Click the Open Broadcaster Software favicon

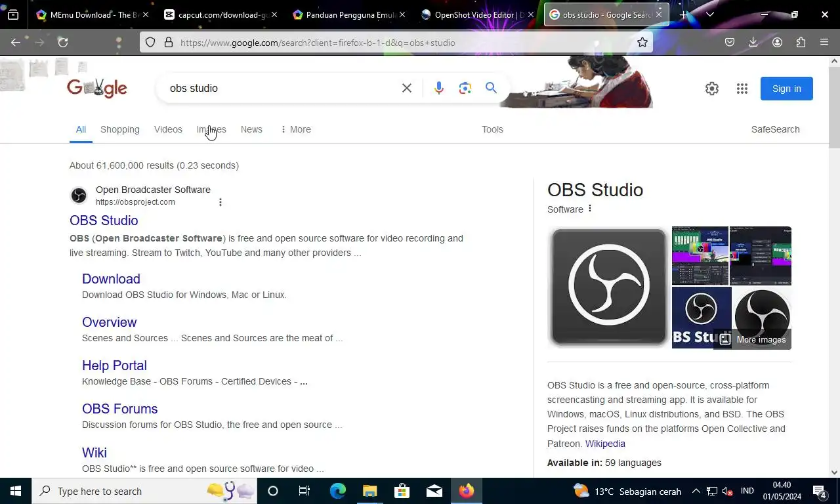tap(79, 196)
